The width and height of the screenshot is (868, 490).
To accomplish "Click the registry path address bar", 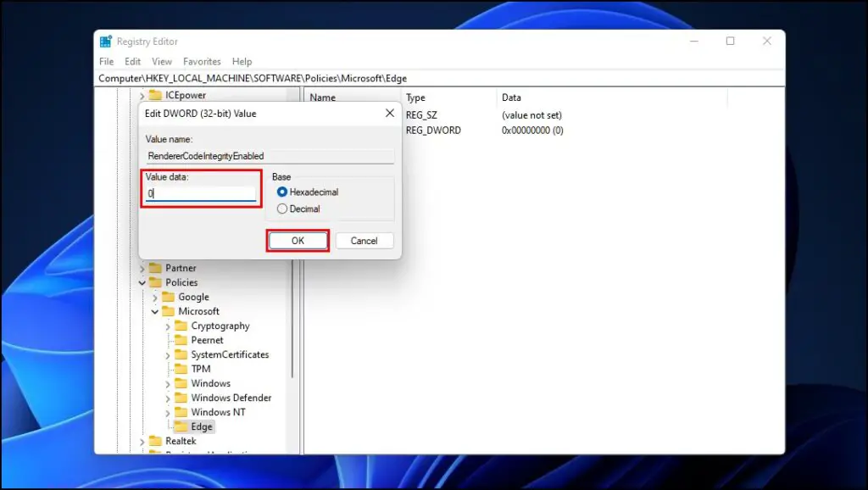I will [441, 79].
